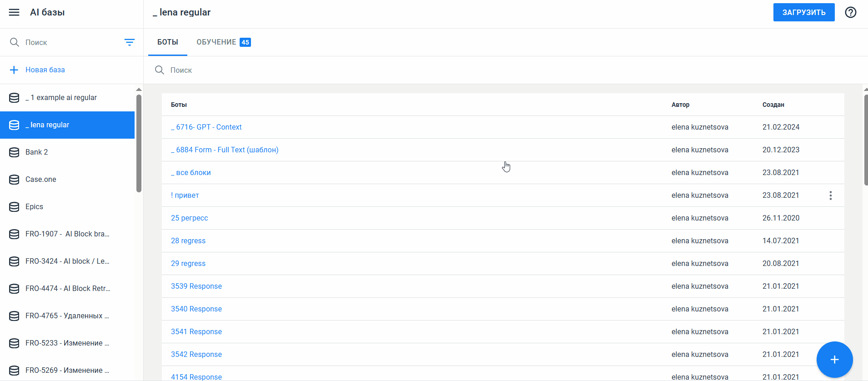Open the hamburger navigation menu
This screenshot has width=868, height=381.
14,12
